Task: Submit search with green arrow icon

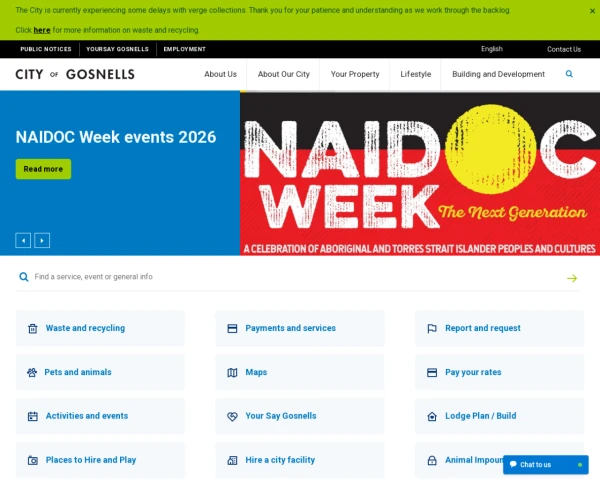Action: pos(572,278)
